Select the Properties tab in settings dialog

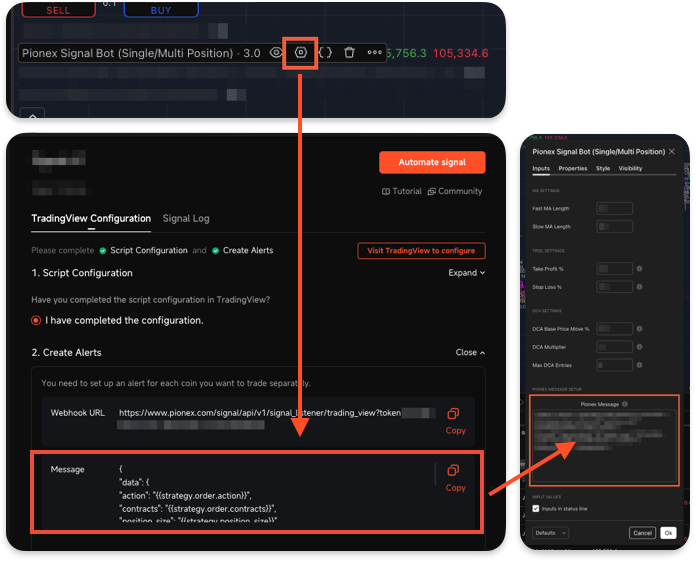coord(573,169)
